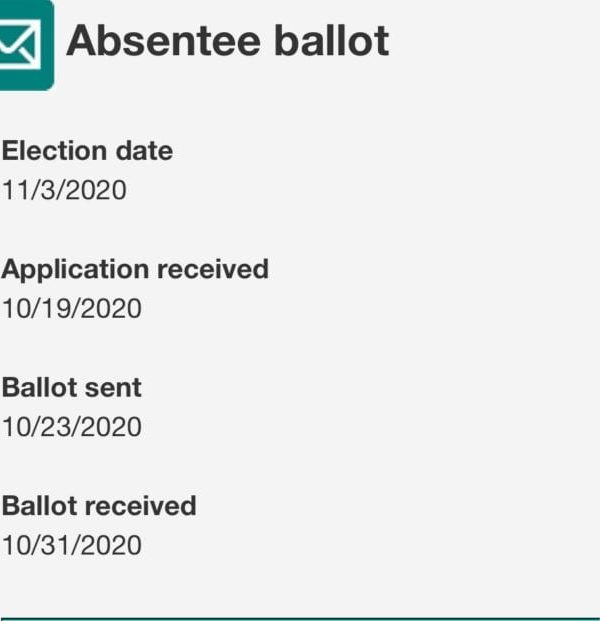Select the 10/23/2020 ballot sent date
The image size is (600, 621).
[x=71, y=427]
